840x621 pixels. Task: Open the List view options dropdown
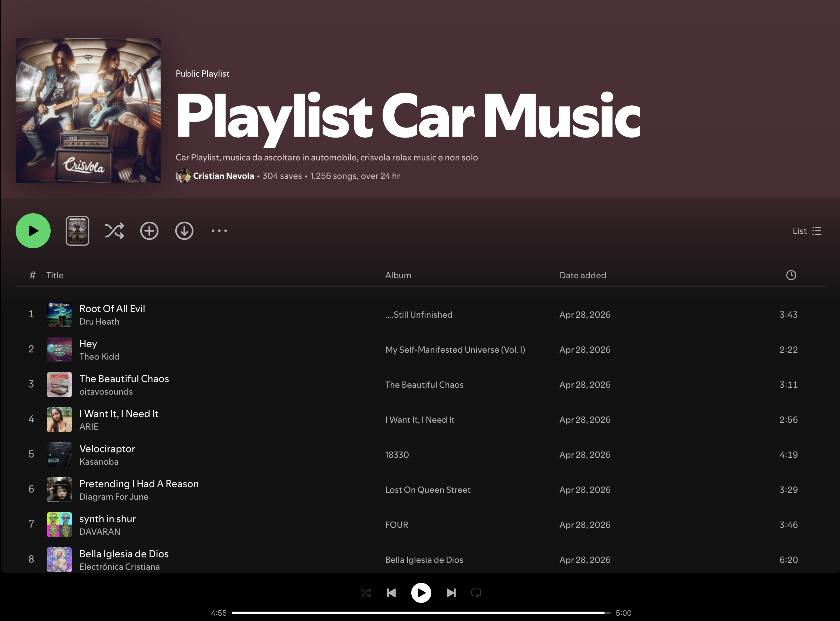tap(807, 231)
